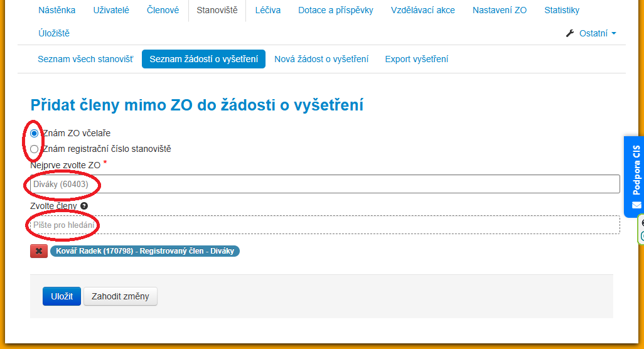Click the help icon next to Zvolte členy
This screenshot has width=644, height=349.
[x=84, y=206]
